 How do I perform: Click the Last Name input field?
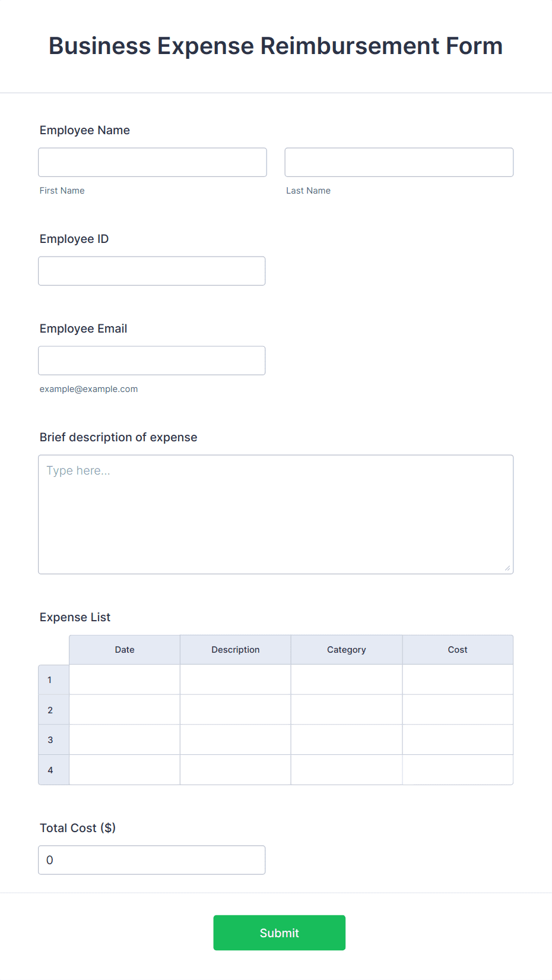(x=398, y=162)
